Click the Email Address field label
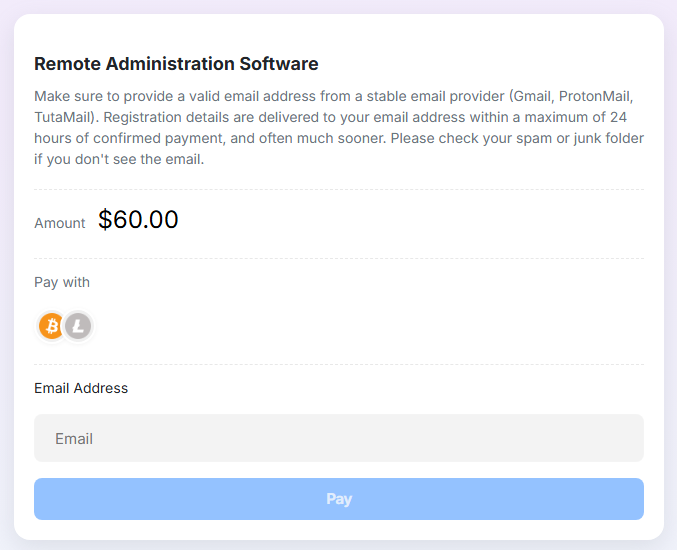The height and width of the screenshot is (550, 677). 81,388
